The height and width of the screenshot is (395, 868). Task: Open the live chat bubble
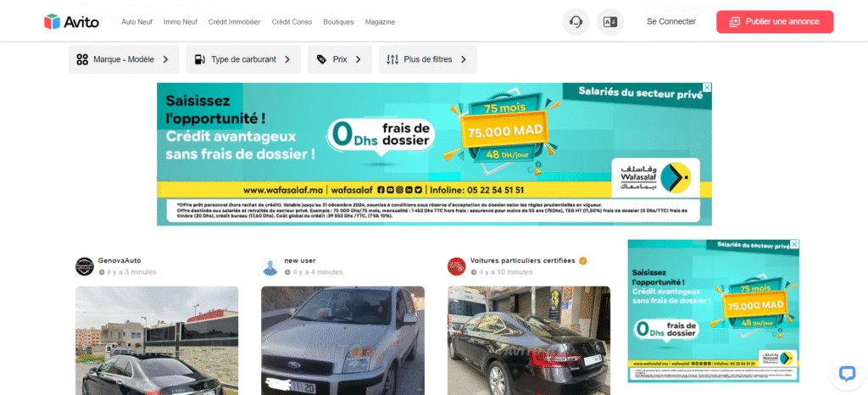(x=847, y=374)
